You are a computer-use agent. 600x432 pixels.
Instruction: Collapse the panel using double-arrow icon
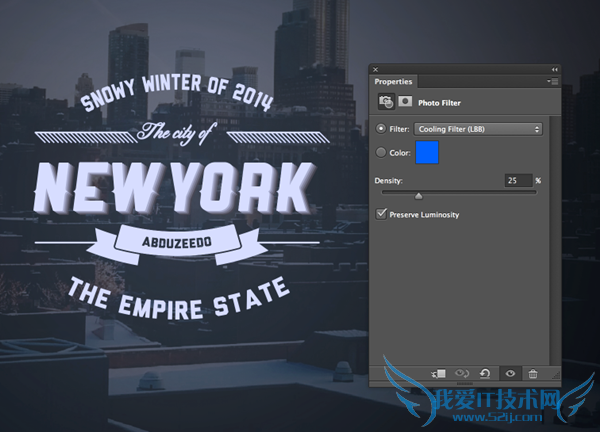(554, 69)
